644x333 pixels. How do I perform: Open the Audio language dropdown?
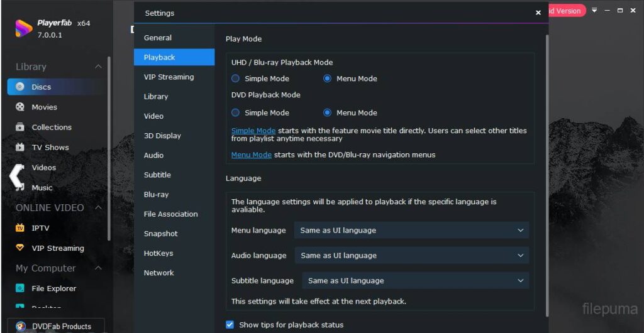(411, 256)
